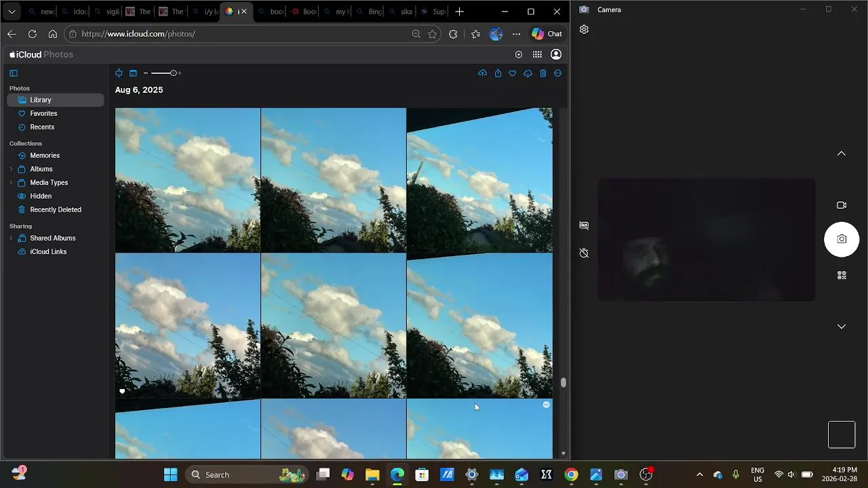
Task: Toggle HDR setting in Camera app
Action: tap(584, 225)
